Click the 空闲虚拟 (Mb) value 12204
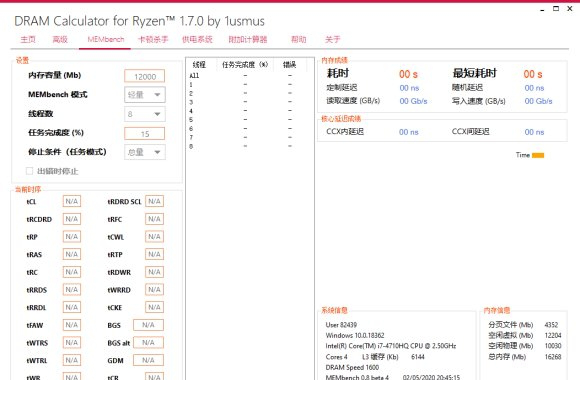The height and width of the screenshot is (395, 580). (x=553, y=335)
